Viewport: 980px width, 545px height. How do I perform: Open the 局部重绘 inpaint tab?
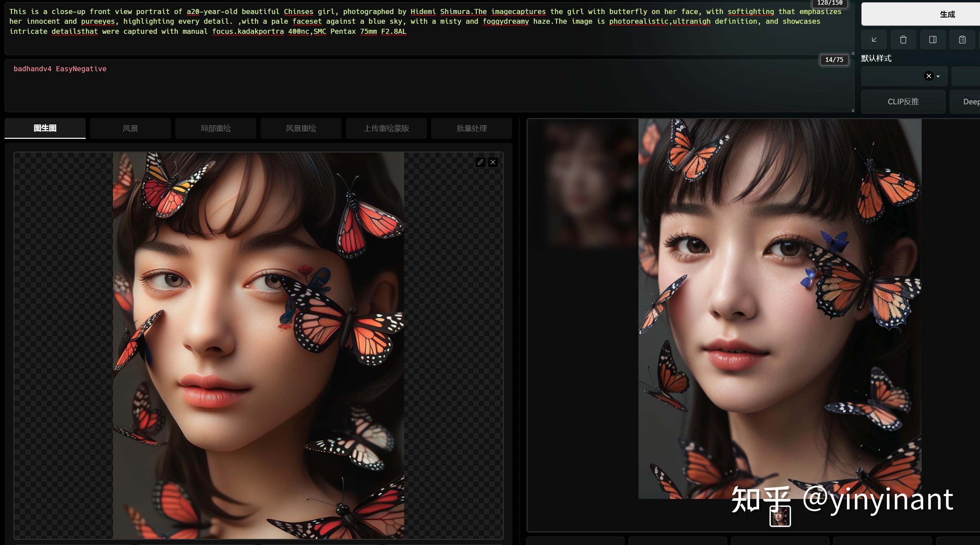pos(215,128)
